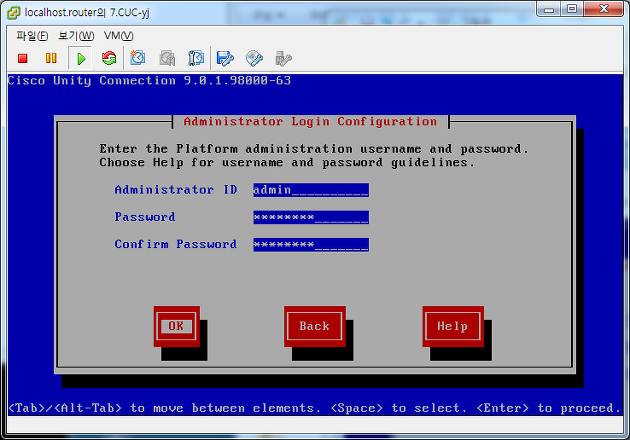Open the snapshot manager icon
The width and height of the screenshot is (630, 440).
(x=196, y=58)
